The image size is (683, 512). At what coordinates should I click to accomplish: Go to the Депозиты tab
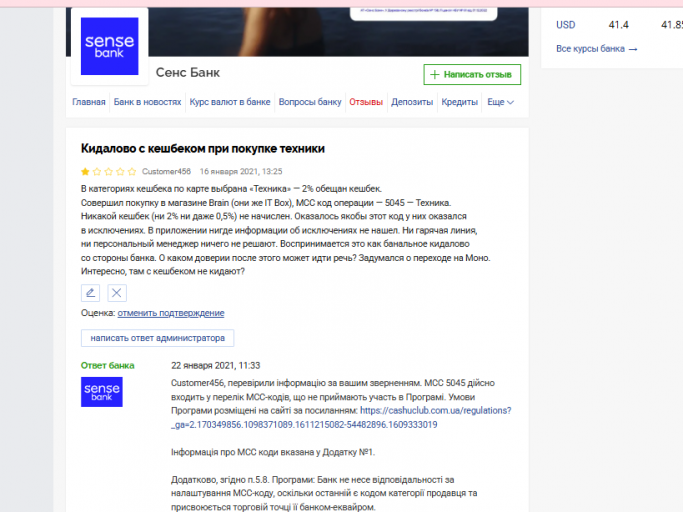tap(412, 102)
